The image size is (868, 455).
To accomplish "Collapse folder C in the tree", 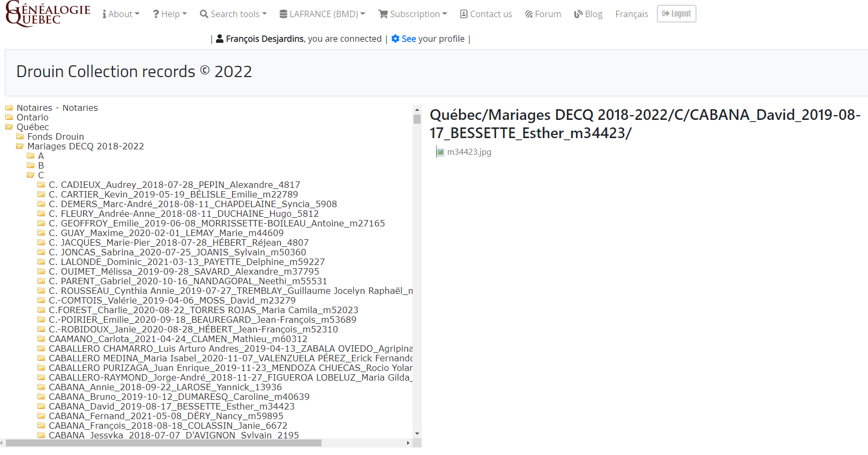I will pos(41,175).
